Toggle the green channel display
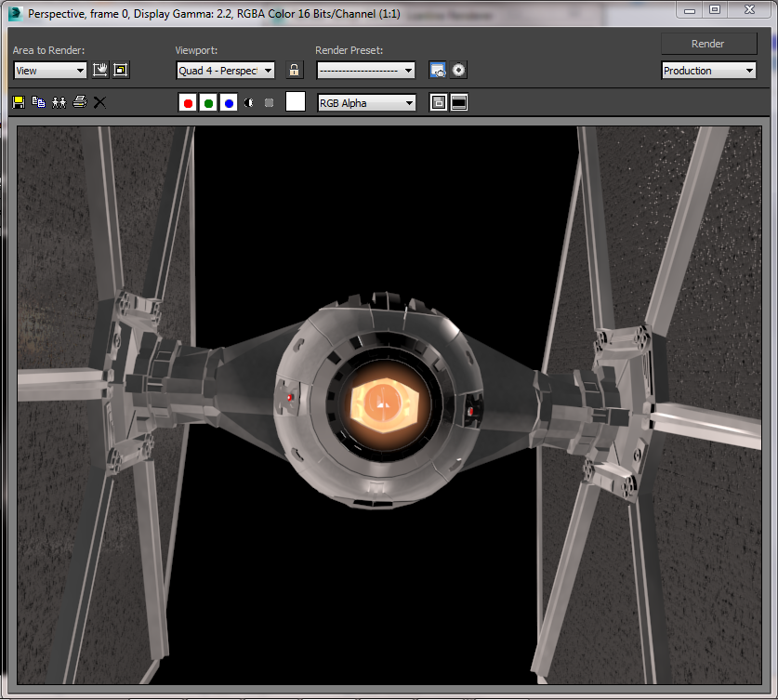Viewport: 778px width, 700px height. pyautogui.click(x=208, y=102)
